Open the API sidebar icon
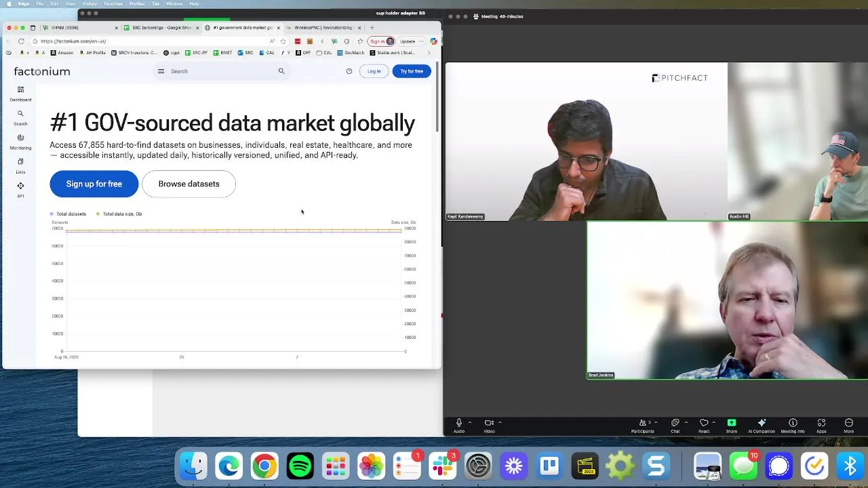The height and width of the screenshot is (488, 868). (x=20, y=190)
